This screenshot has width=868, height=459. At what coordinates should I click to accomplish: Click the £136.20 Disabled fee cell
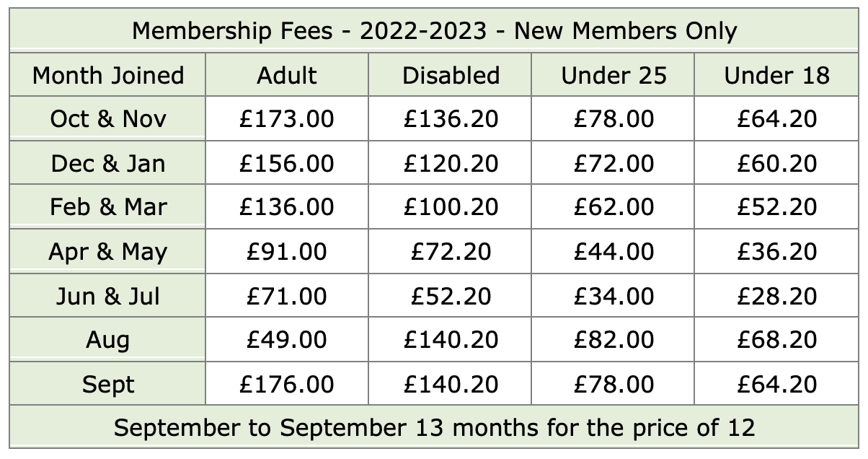coord(451,118)
